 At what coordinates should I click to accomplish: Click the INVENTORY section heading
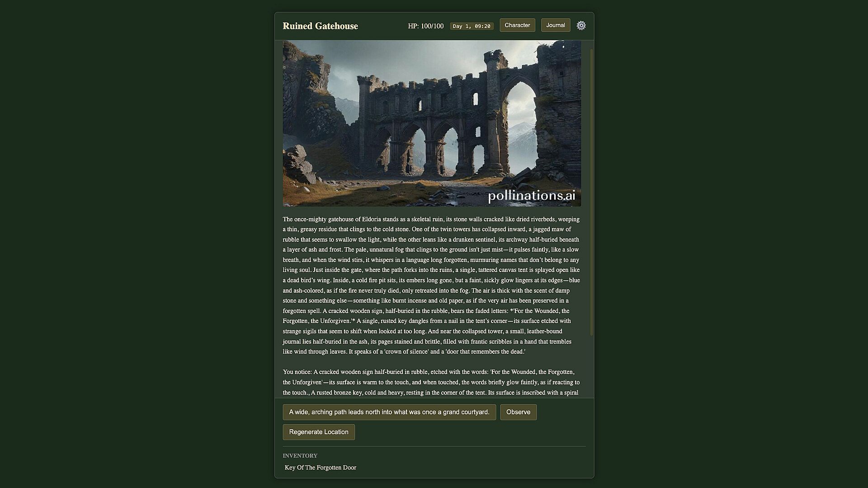(x=300, y=455)
